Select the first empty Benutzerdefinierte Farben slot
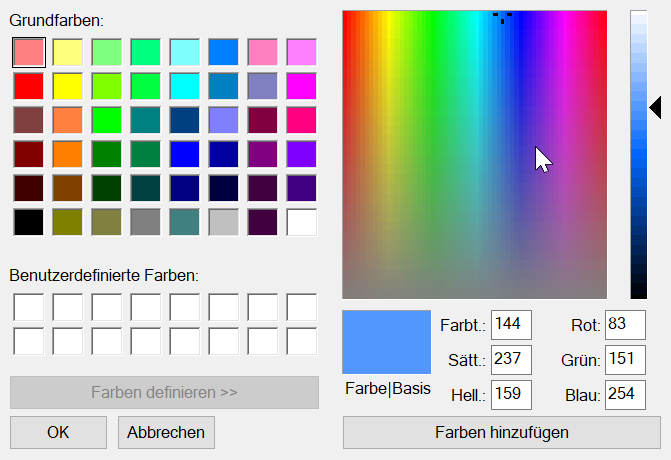This screenshot has height=460, width=671. click(29, 307)
